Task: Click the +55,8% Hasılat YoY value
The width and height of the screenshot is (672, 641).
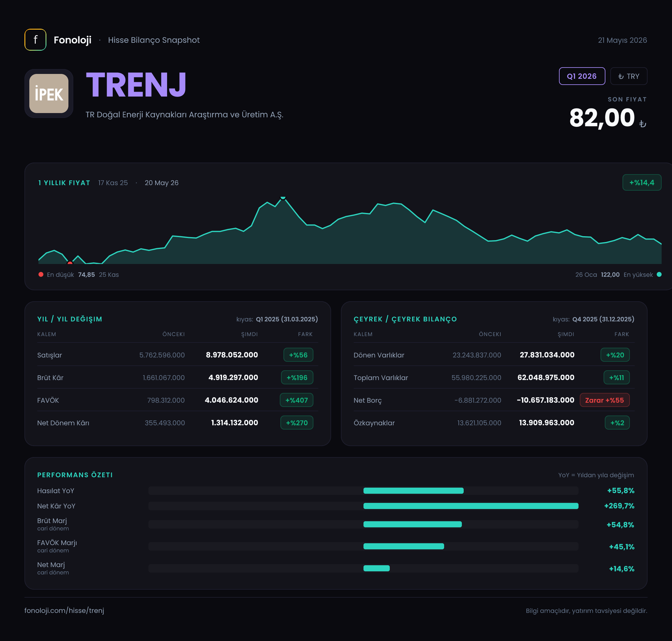Action: click(x=620, y=491)
